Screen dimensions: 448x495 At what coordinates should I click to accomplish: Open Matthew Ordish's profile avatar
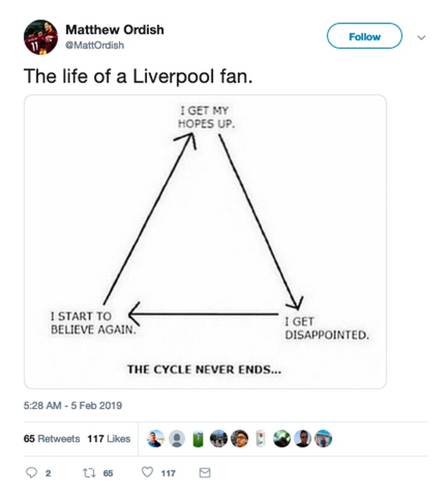pos(40,37)
